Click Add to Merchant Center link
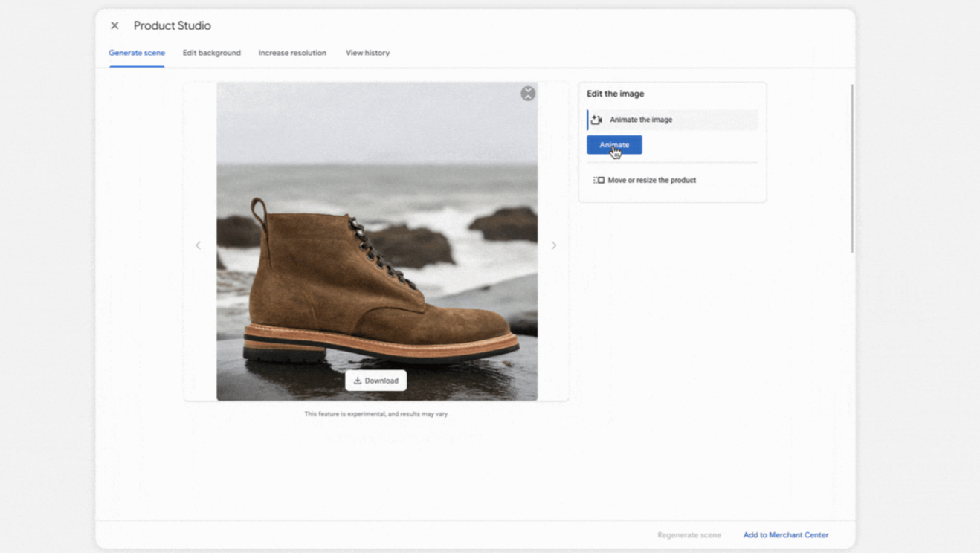Viewport: 980px width, 553px height. point(786,535)
